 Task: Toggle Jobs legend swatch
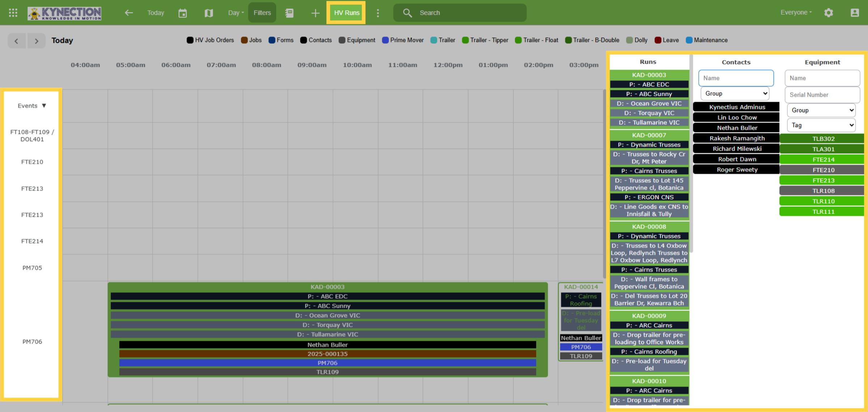click(244, 40)
